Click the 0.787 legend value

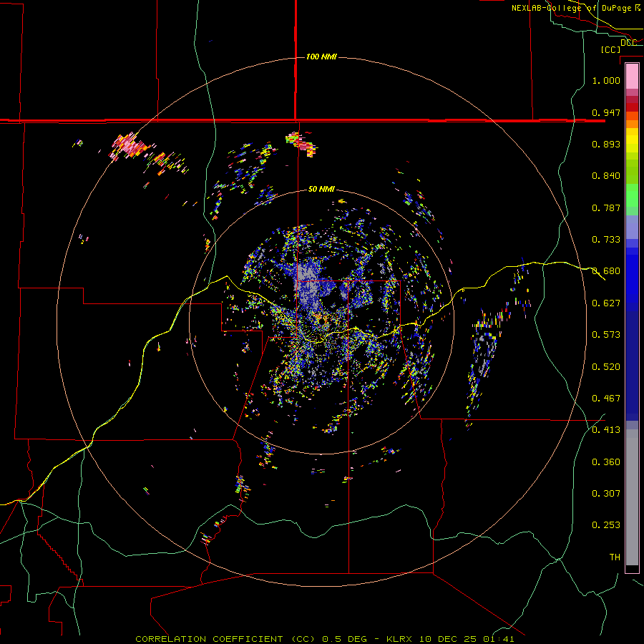[606, 208]
